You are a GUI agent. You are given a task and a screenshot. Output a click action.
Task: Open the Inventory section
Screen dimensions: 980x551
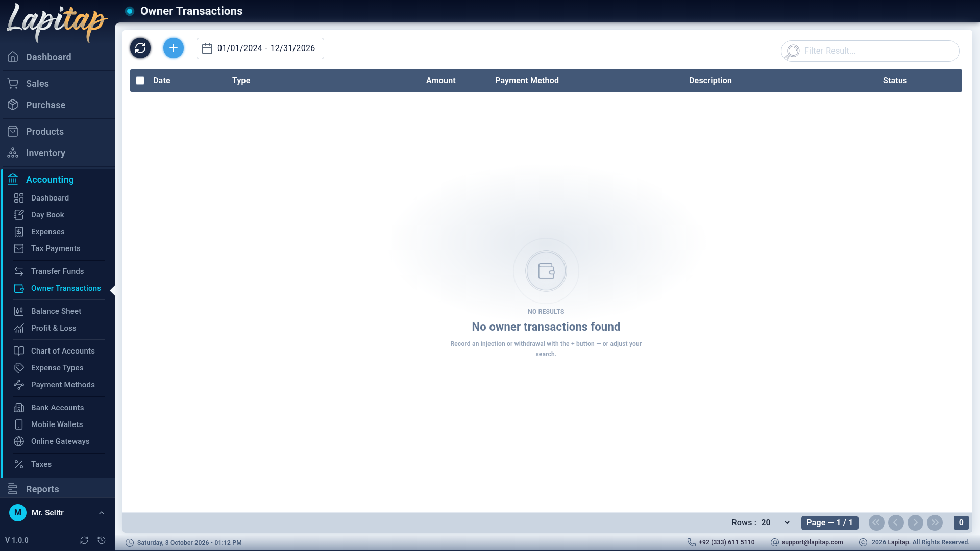coord(57,153)
